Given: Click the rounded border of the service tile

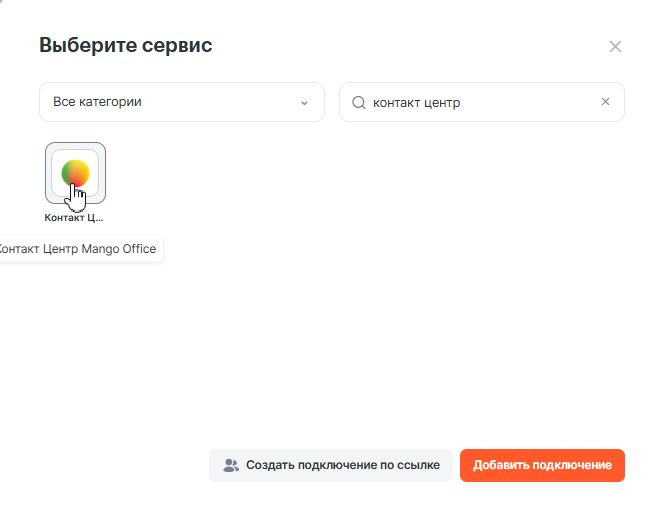Looking at the screenshot, I should [x=47, y=172].
